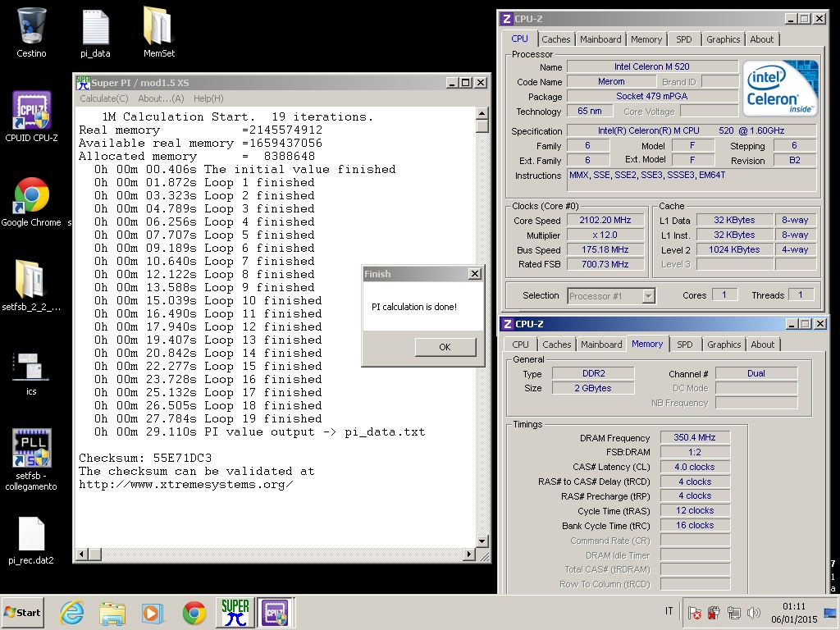Click the network tray icon

734,612
